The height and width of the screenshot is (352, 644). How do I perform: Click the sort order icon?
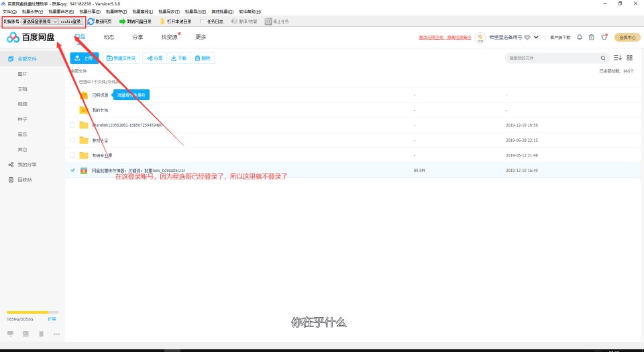(617, 58)
